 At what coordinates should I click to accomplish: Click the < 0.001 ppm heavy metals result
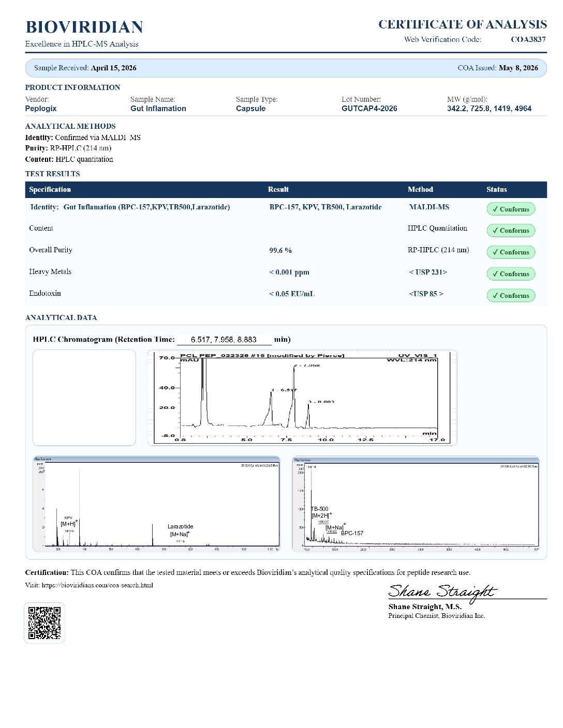[289, 272]
